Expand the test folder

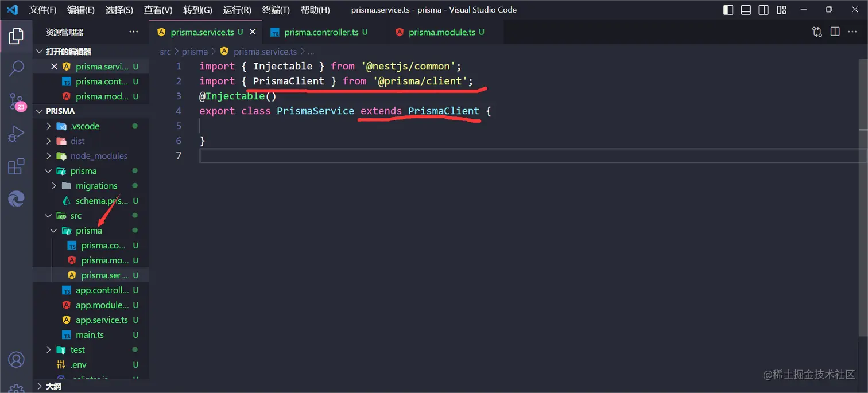coord(91,350)
